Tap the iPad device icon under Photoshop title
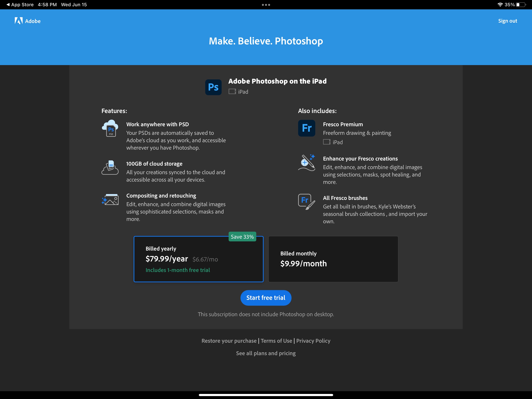The height and width of the screenshot is (399, 532). coord(232,92)
